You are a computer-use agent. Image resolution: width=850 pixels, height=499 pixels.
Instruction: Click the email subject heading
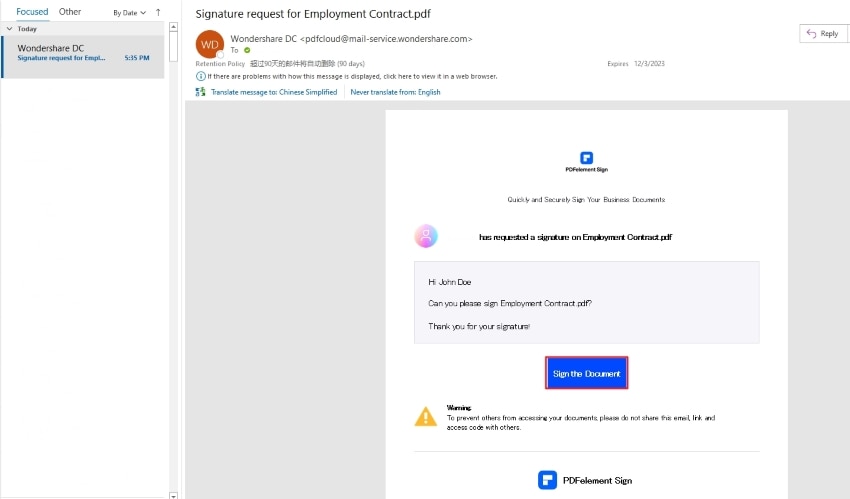[x=313, y=14]
